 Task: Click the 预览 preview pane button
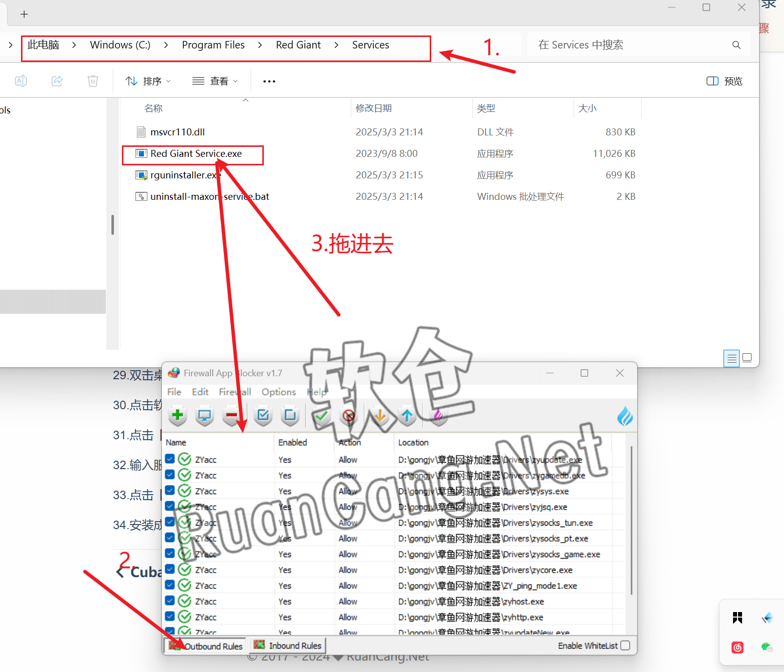coord(725,81)
